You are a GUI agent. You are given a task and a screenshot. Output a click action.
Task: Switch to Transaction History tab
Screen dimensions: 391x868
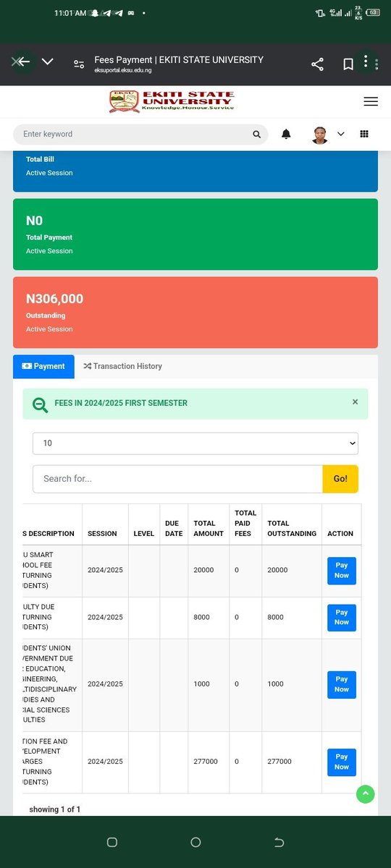pos(122,366)
